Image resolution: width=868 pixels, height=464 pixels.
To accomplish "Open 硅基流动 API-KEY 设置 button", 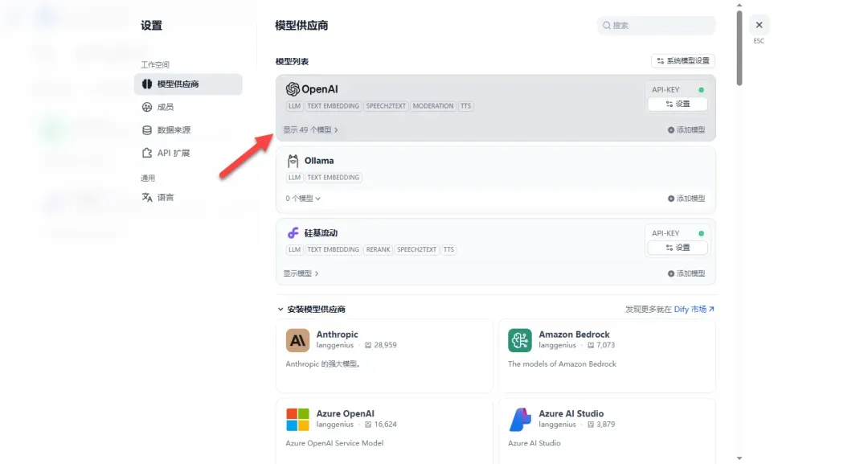I will click(678, 248).
